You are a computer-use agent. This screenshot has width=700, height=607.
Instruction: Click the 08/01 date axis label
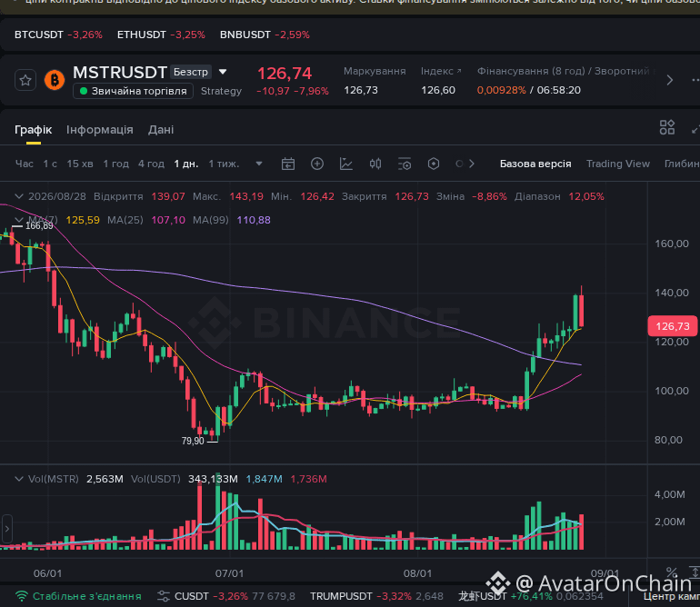(x=417, y=573)
